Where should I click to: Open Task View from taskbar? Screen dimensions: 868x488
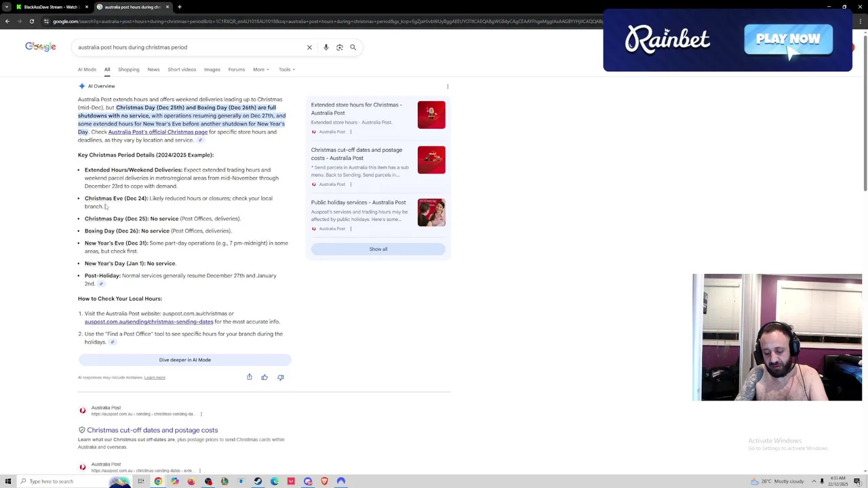pos(141,481)
